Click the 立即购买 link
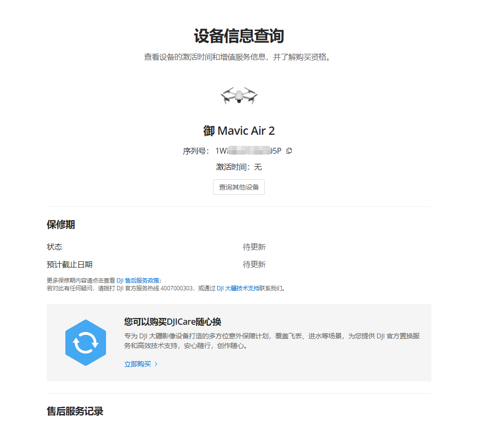This screenshot has width=504, height=428. (137, 364)
